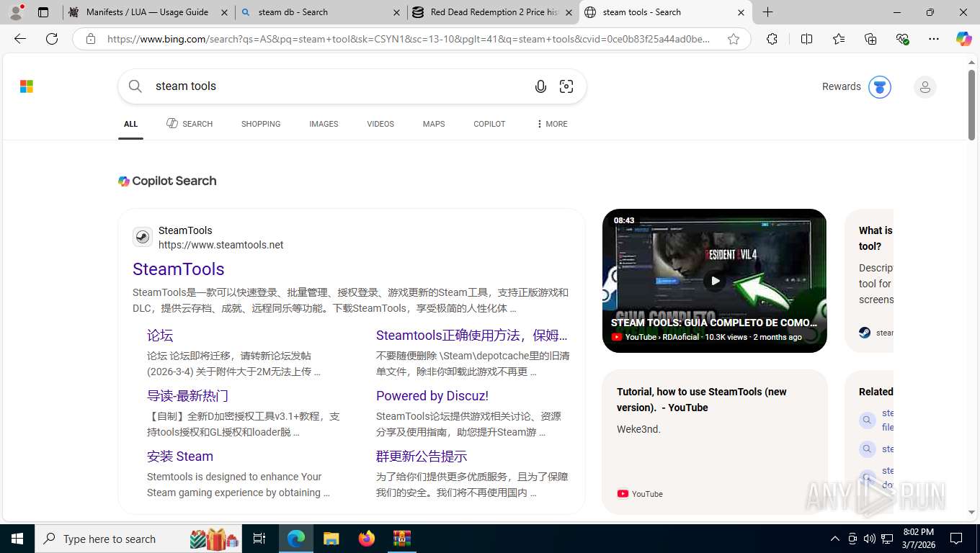Open visual search camera icon

(566, 86)
